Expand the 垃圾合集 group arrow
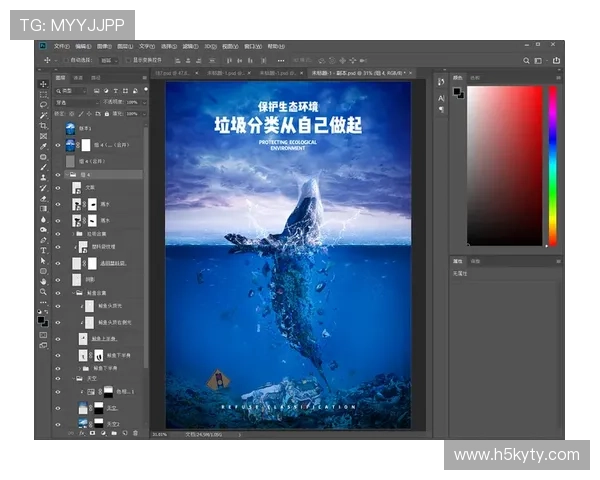 (73, 233)
